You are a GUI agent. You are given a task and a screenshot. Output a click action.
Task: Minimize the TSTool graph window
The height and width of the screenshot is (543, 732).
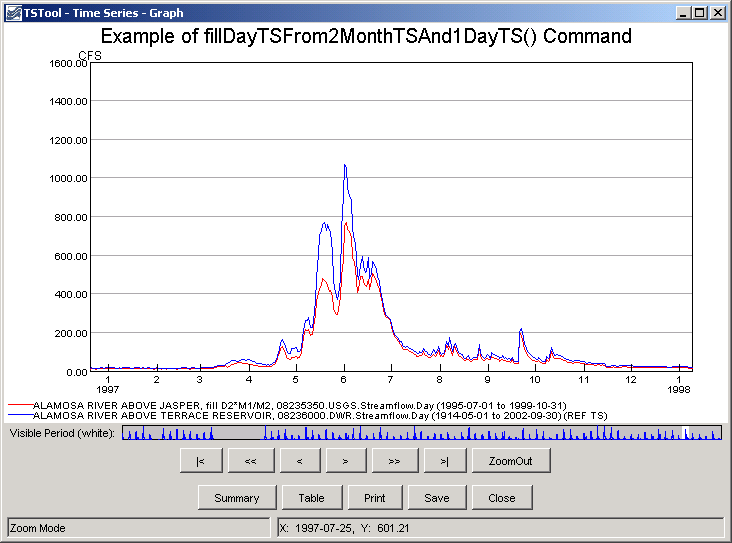tap(683, 13)
